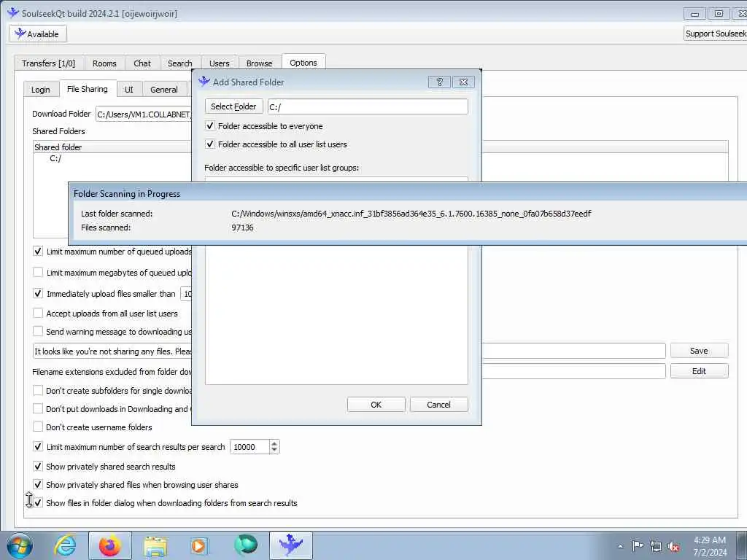The width and height of the screenshot is (747, 560).
Task: Select the Browse tab
Action: [259, 63]
